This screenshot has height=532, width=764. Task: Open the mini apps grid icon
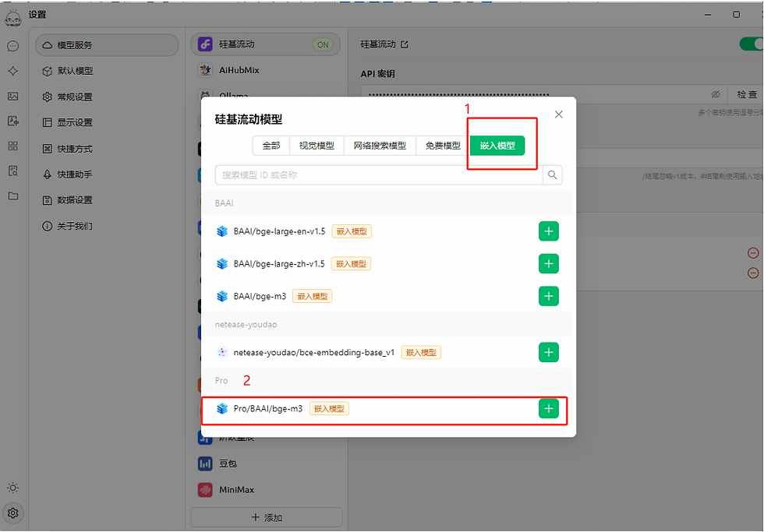pyautogui.click(x=13, y=146)
